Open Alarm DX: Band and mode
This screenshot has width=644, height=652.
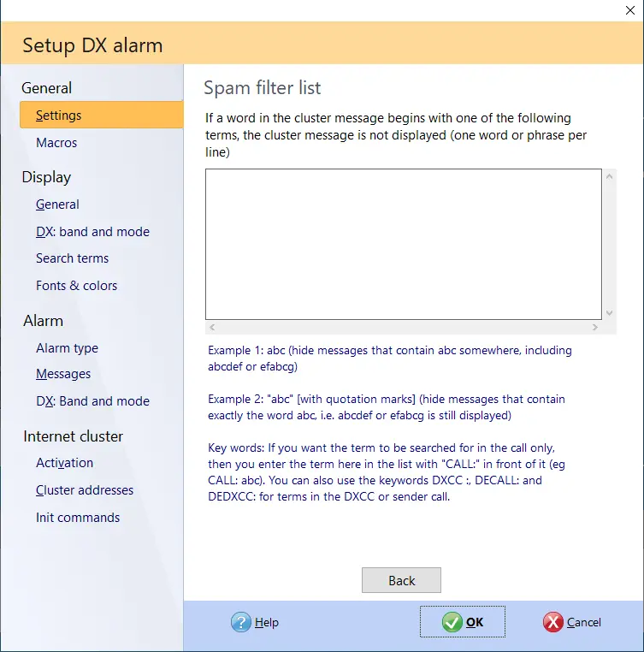point(92,400)
